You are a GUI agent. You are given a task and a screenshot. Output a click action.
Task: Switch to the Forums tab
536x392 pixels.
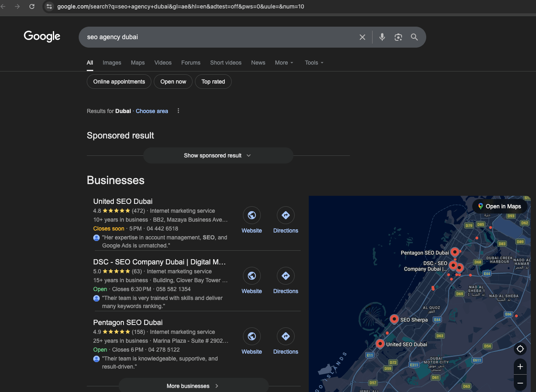coord(191,63)
